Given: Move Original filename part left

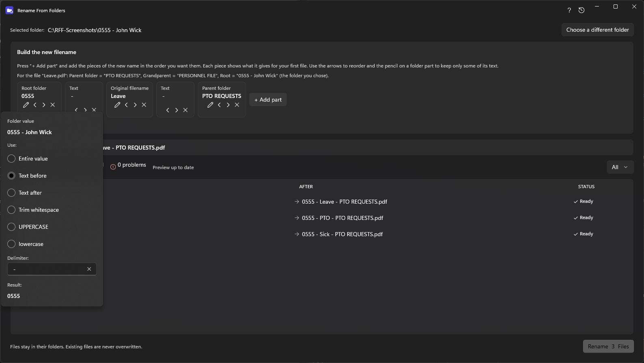Looking at the screenshot, I should [126, 105].
